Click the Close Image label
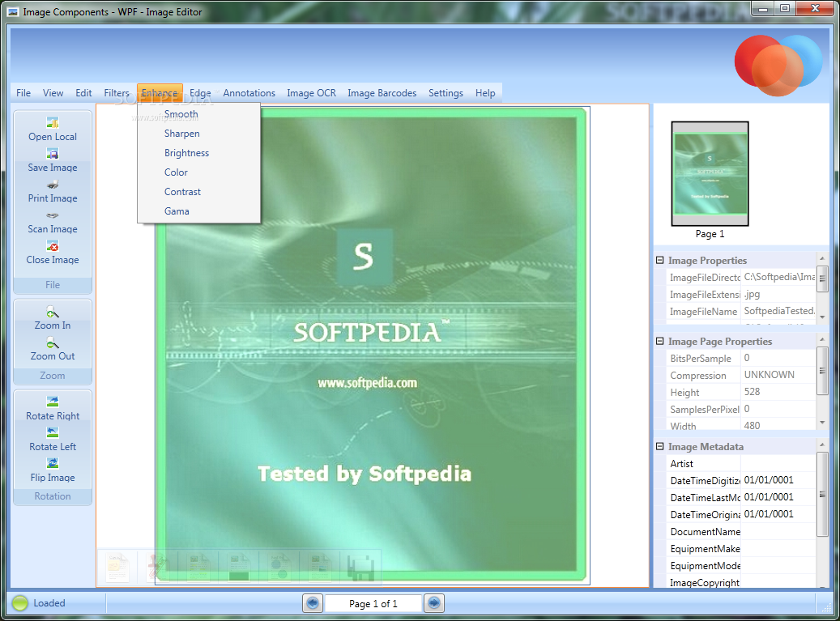The width and height of the screenshot is (840, 621). (53, 260)
